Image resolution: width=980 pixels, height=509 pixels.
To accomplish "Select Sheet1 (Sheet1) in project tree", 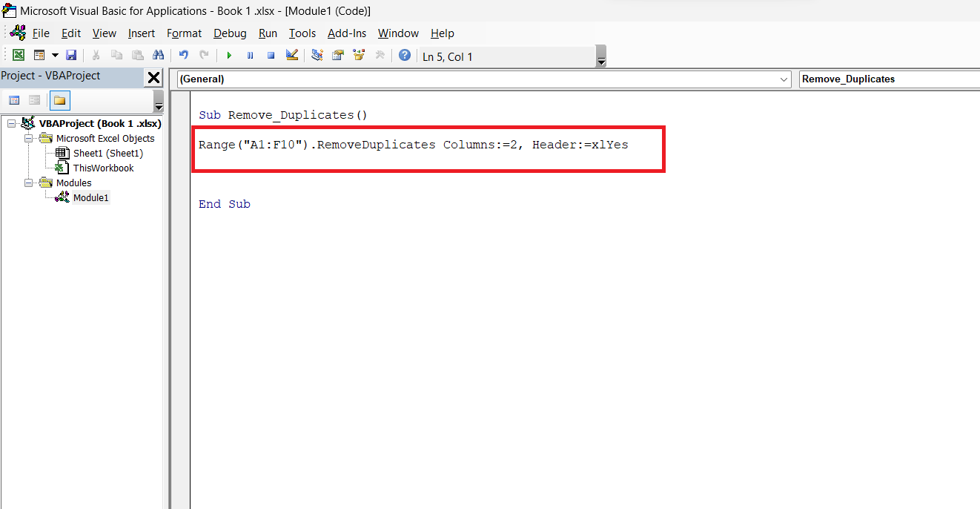I will point(108,153).
